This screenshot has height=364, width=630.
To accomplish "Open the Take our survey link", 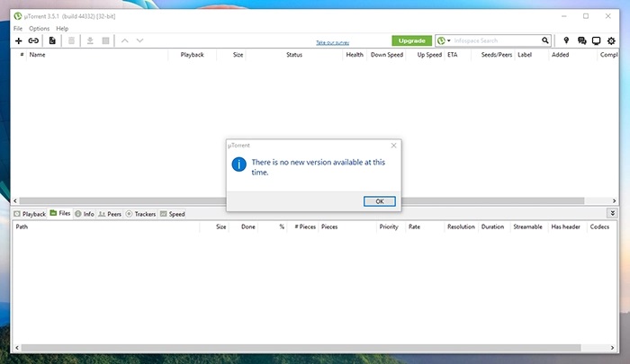I will coord(332,42).
